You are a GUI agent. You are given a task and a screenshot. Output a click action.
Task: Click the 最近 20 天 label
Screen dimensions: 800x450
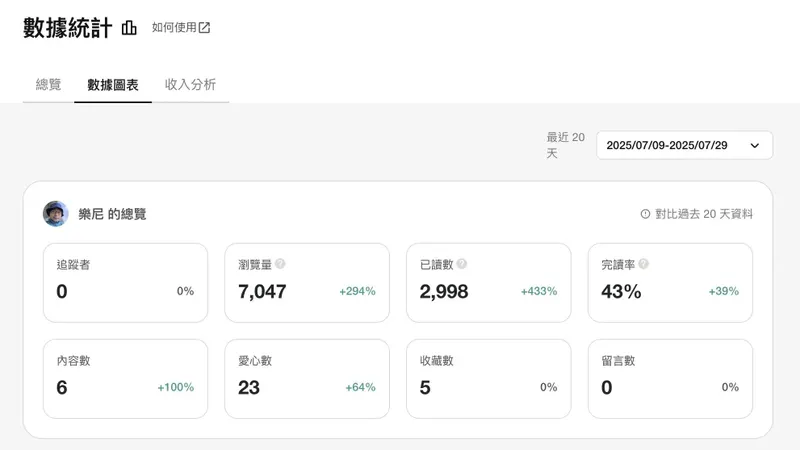click(x=565, y=145)
